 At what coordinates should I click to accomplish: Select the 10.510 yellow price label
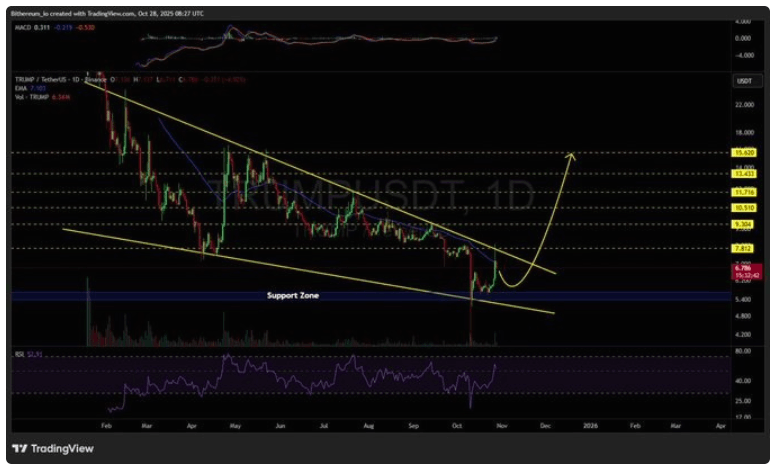(x=743, y=208)
